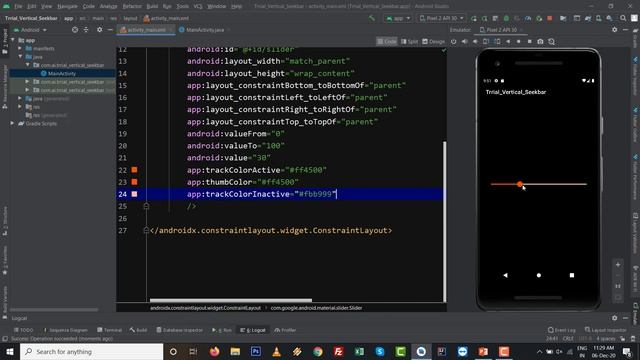
Task: Click the red Stop app icon
Action: coord(550,18)
